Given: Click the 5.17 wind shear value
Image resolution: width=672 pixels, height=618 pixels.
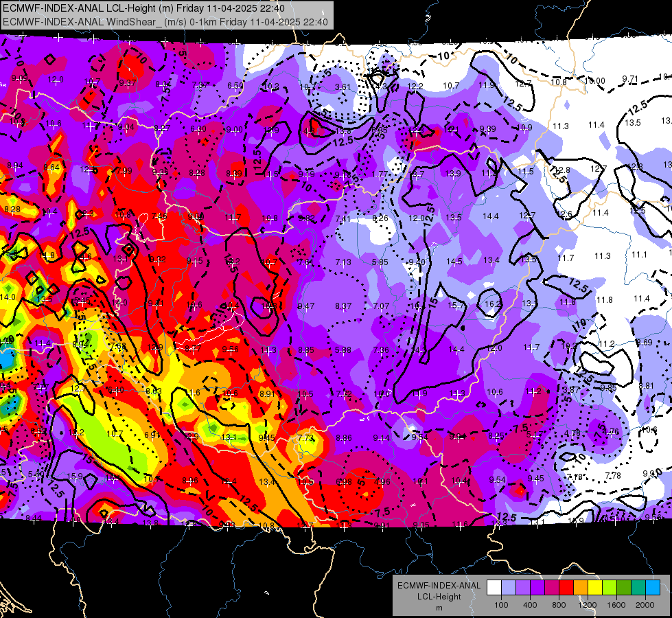Looking at the screenshot, I should (x=535, y=435).
